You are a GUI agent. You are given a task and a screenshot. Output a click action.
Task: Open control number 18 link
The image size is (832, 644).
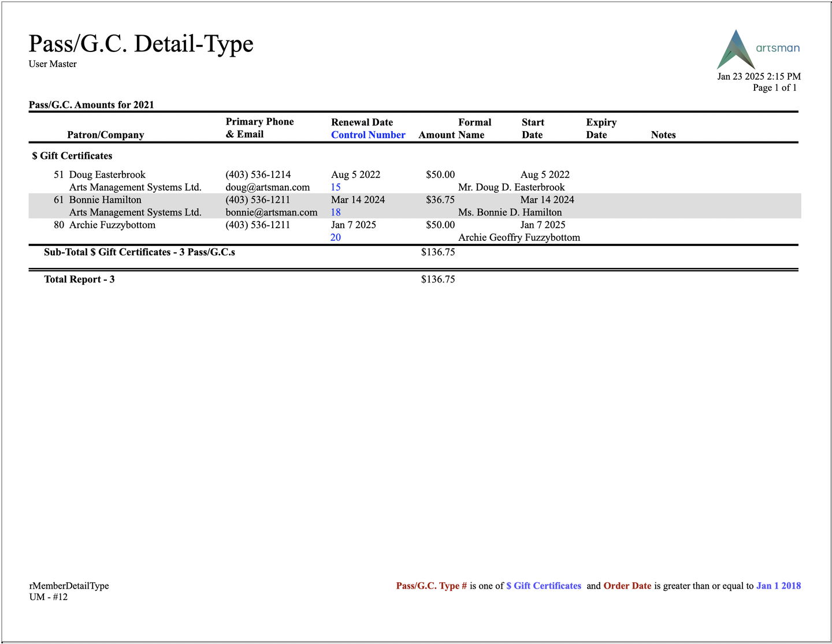[x=336, y=212]
